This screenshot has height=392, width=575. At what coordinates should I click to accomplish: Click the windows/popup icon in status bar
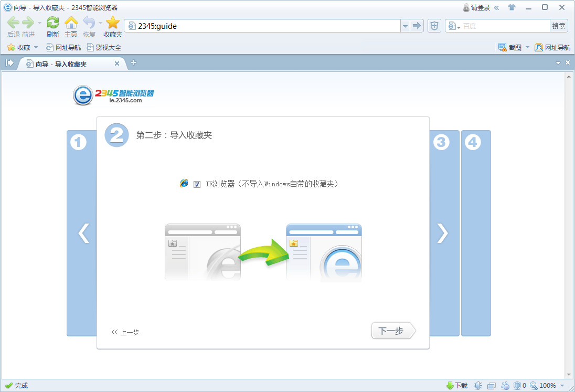(x=492, y=386)
